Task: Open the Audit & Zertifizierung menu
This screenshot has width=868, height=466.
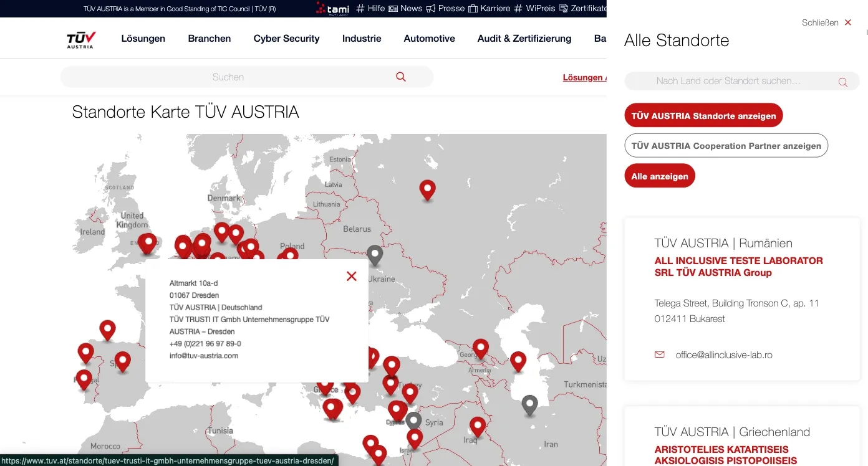Action: [524, 39]
